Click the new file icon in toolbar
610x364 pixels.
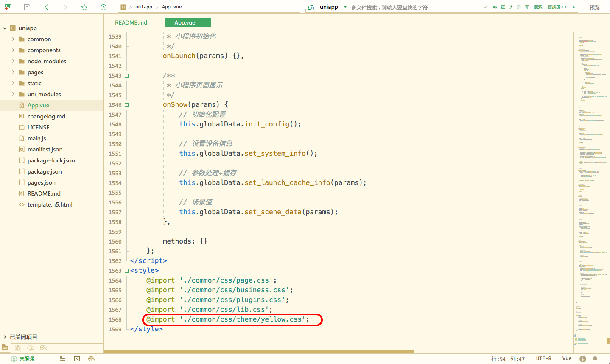[8, 7]
